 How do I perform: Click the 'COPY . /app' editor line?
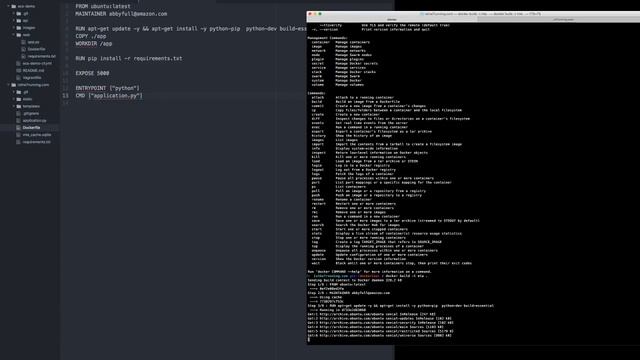tap(91, 36)
